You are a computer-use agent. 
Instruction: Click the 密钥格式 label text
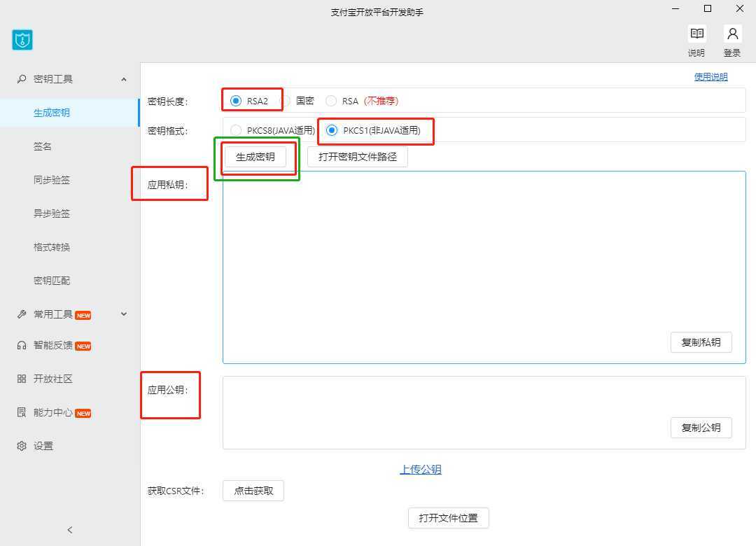click(167, 131)
